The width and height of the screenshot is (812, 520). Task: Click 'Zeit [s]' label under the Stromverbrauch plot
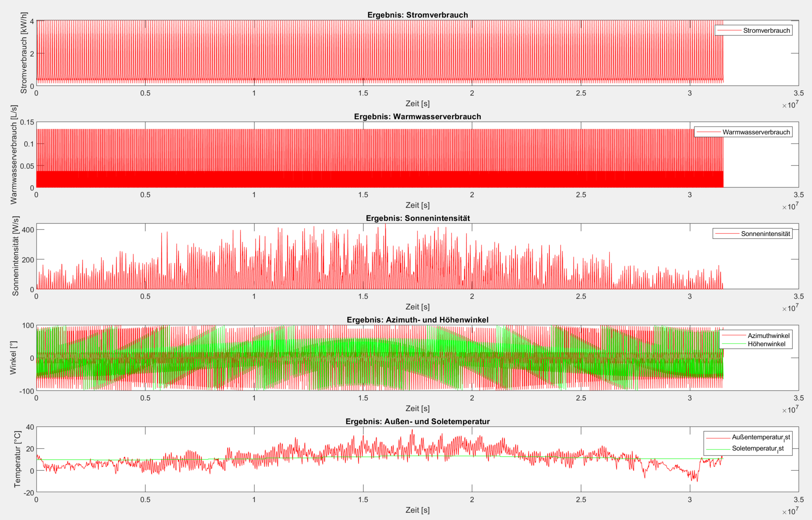(x=417, y=104)
